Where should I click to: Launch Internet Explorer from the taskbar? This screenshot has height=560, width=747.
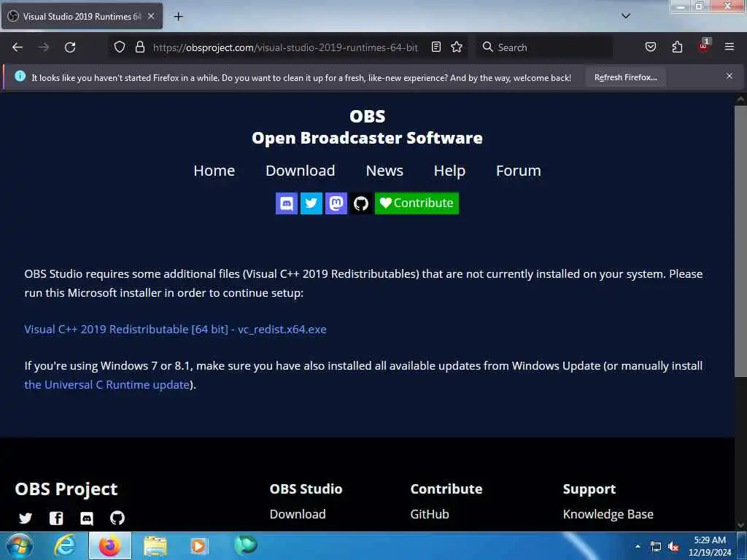point(65,545)
